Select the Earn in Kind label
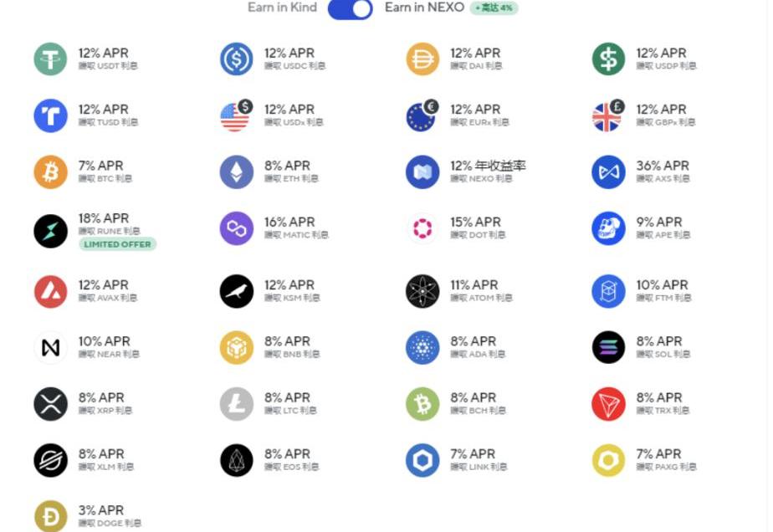Screen dimensions: 773x532 (x=282, y=8)
